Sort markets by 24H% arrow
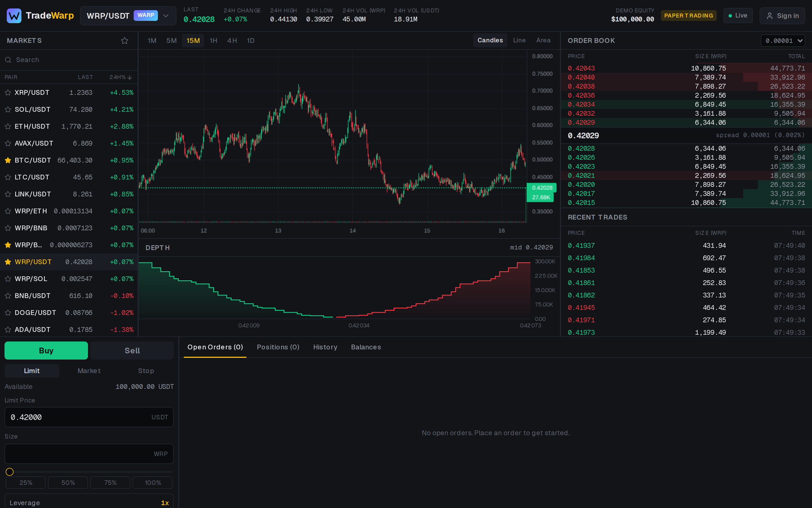 [130, 77]
